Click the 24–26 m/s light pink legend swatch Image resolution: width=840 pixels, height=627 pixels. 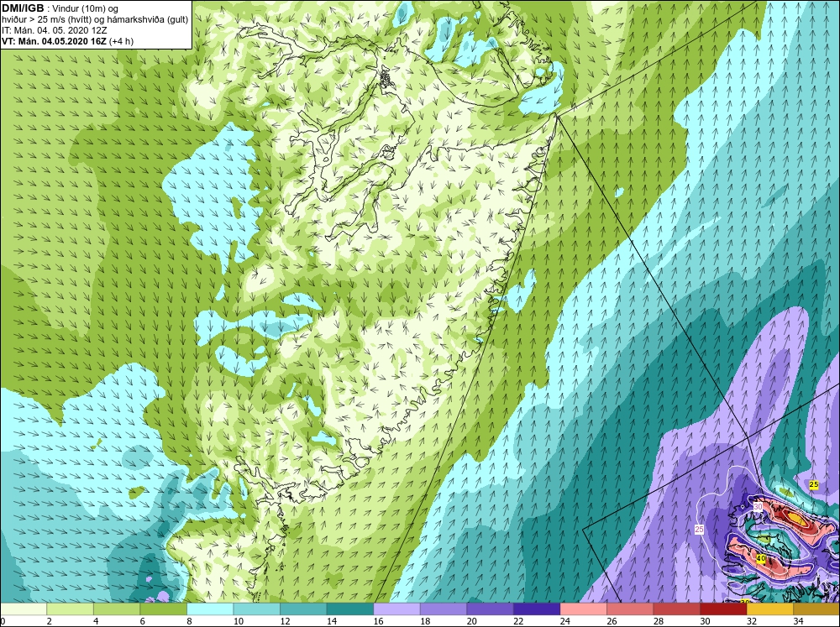(x=583, y=609)
